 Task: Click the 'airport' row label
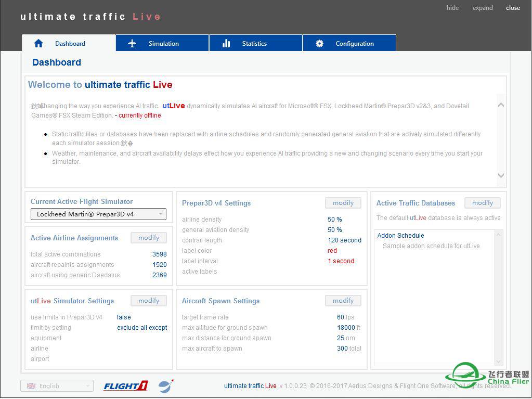click(x=40, y=359)
